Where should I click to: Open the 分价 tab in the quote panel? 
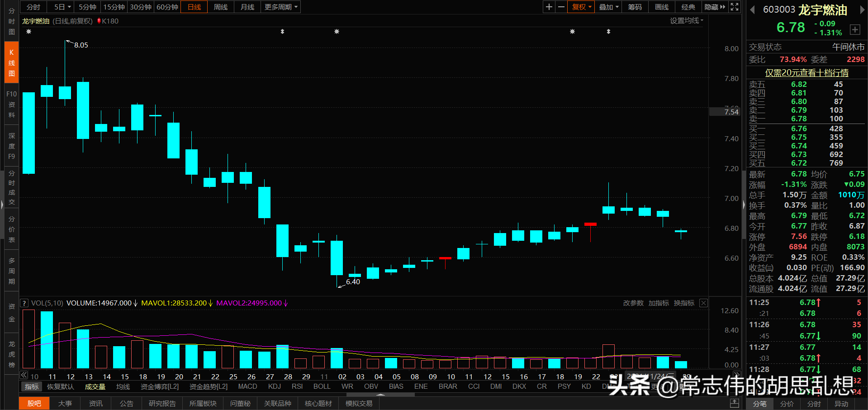(x=787, y=404)
